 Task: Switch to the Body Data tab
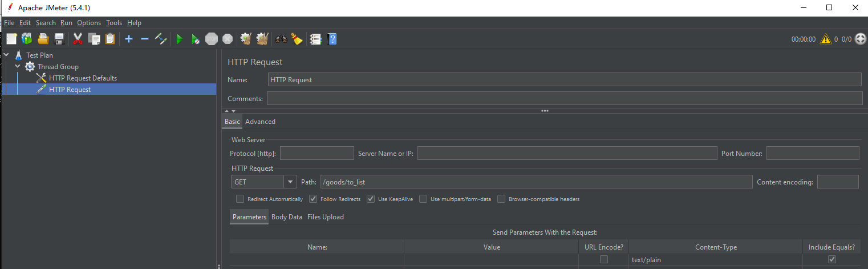point(287,217)
